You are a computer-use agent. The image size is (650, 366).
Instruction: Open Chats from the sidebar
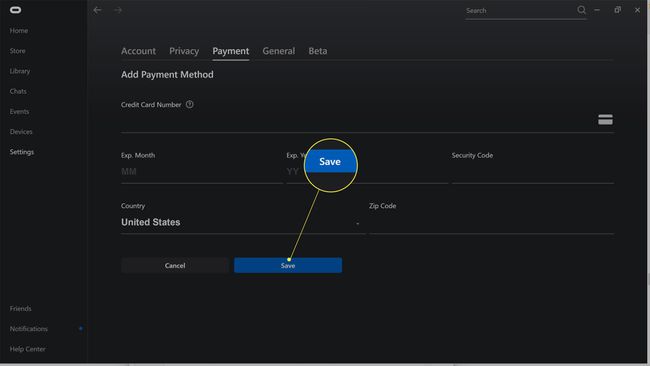(x=18, y=91)
